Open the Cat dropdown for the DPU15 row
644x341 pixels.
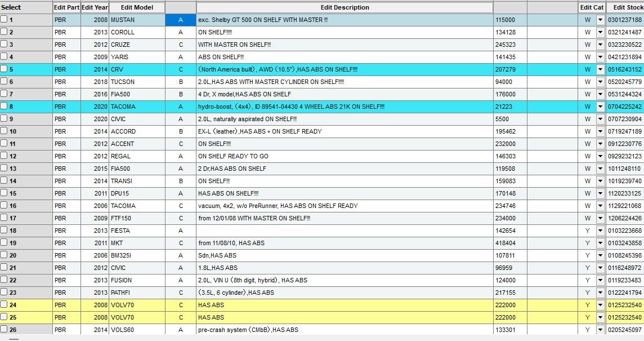601,193
